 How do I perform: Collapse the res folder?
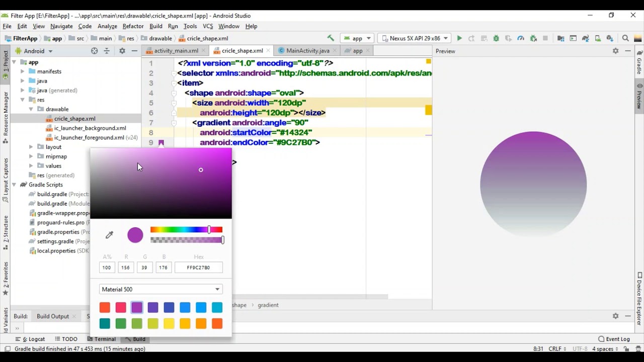click(23, 100)
